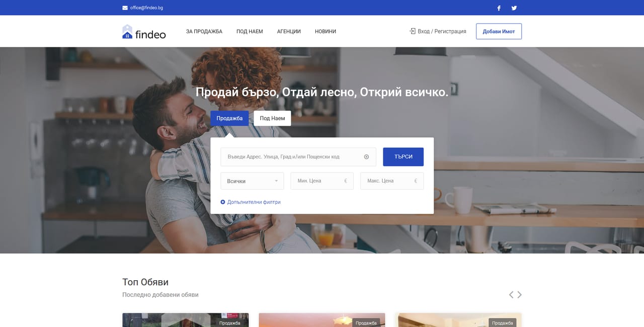
Task: Open the middle sunset listing thumbnail
Action: pos(322,320)
